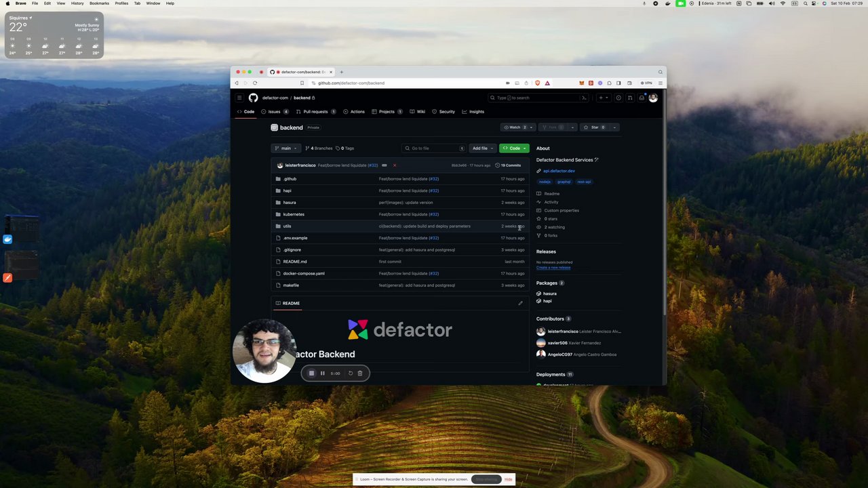The height and width of the screenshot is (488, 868).
Task: Reload the page in Brave
Action: click(x=255, y=83)
